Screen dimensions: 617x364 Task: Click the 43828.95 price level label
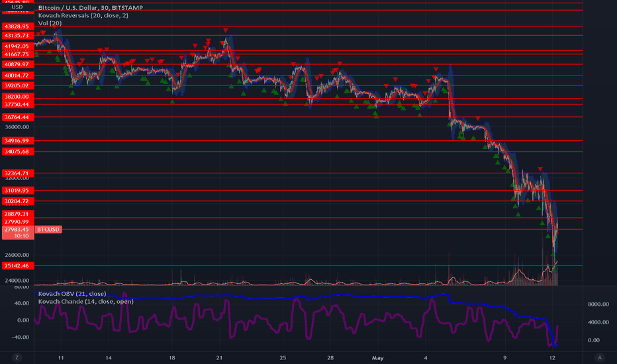coord(18,26)
